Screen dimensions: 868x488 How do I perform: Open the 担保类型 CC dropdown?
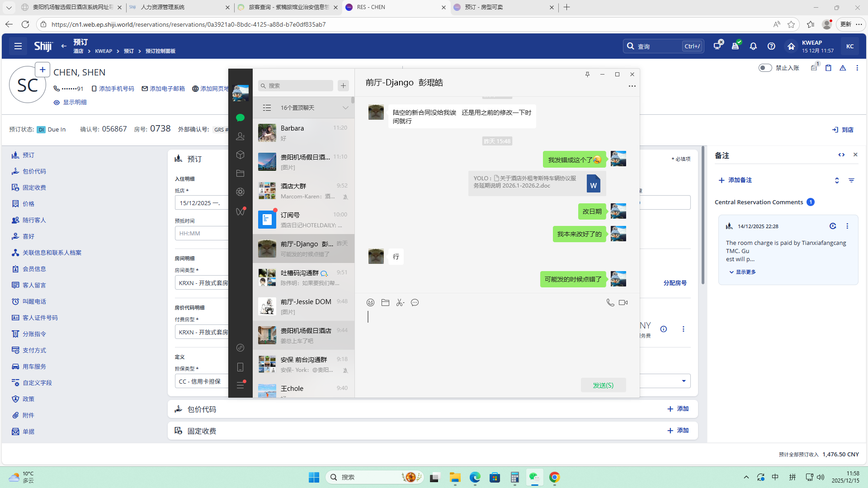201,381
